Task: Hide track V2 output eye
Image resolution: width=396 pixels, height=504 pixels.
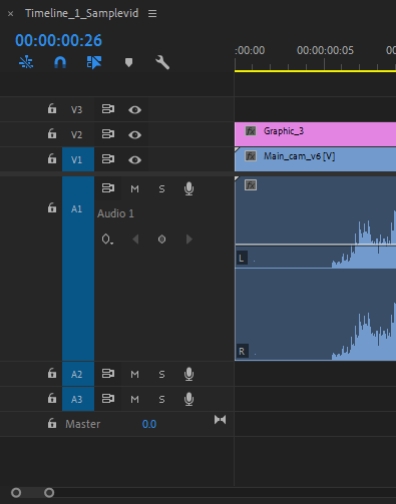Action: click(x=135, y=135)
